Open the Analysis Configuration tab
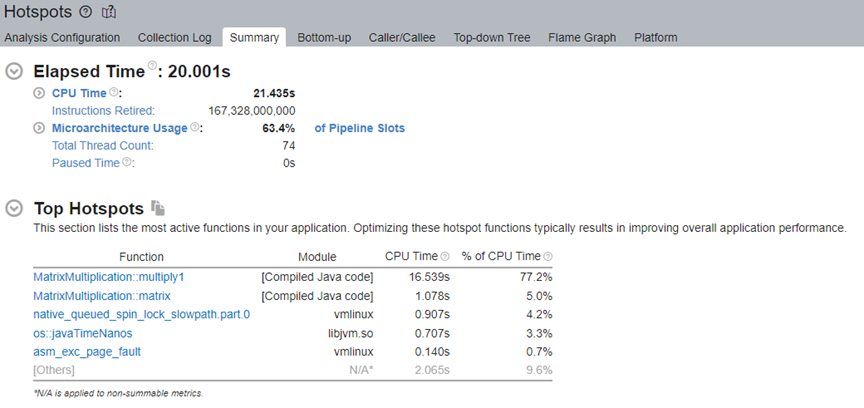 click(62, 38)
